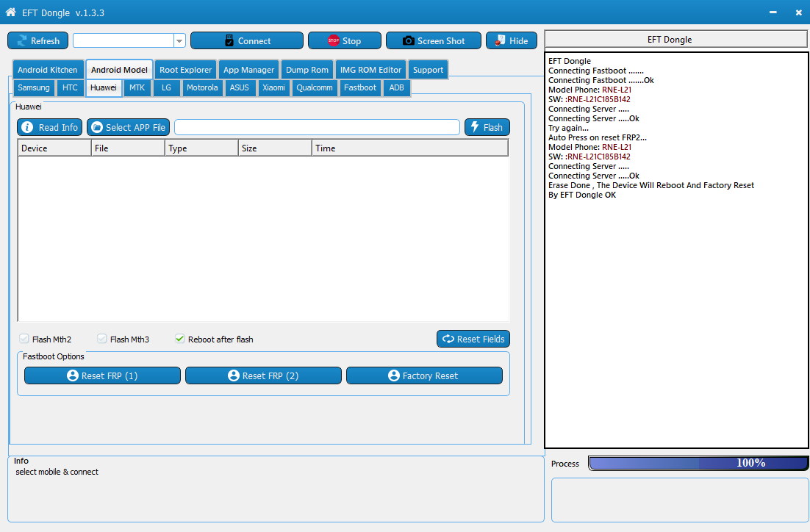Take a Screen Shot with camera button

tap(434, 41)
